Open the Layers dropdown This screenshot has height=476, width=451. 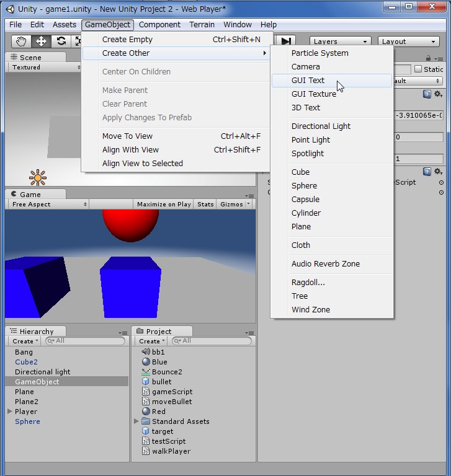339,42
